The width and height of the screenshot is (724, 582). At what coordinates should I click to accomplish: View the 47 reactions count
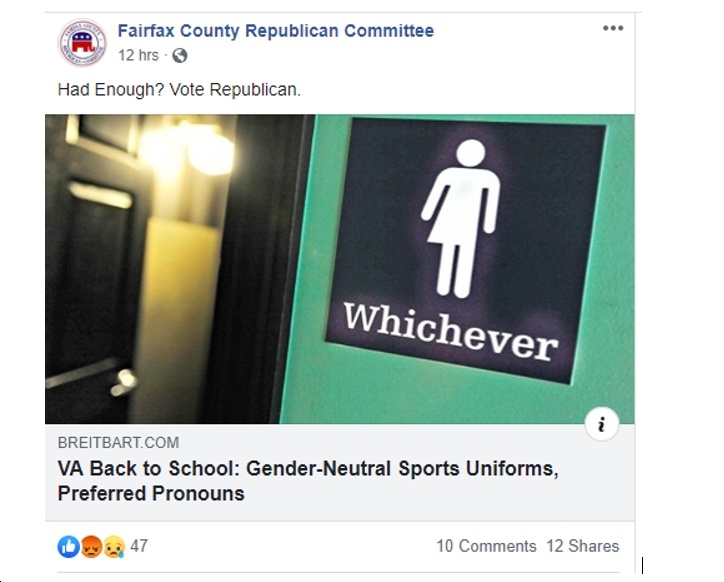pyautogui.click(x=139, y=546)
